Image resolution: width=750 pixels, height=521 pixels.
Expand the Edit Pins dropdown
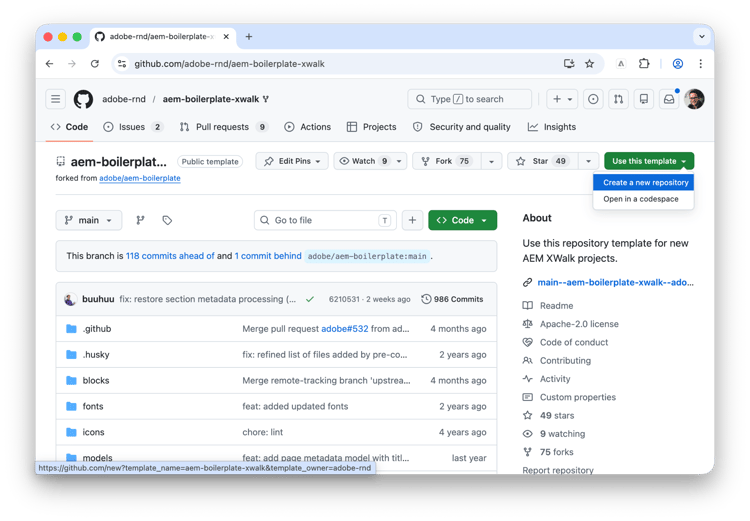(x=292, y=161)
